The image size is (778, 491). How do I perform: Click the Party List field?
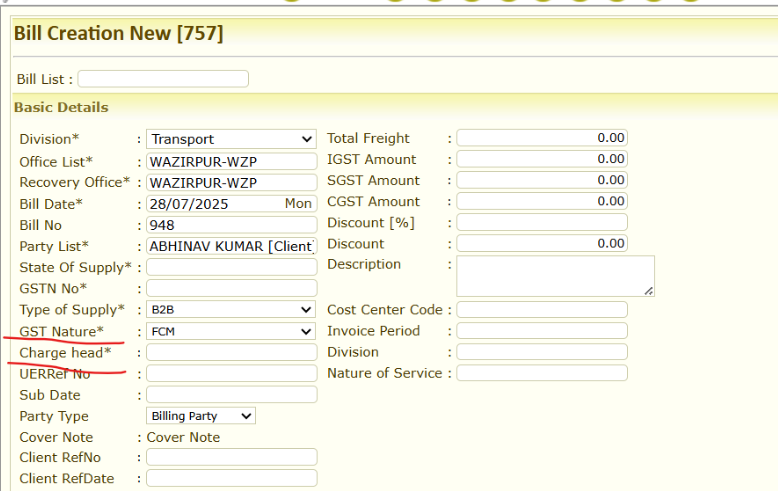coord(231,246)
